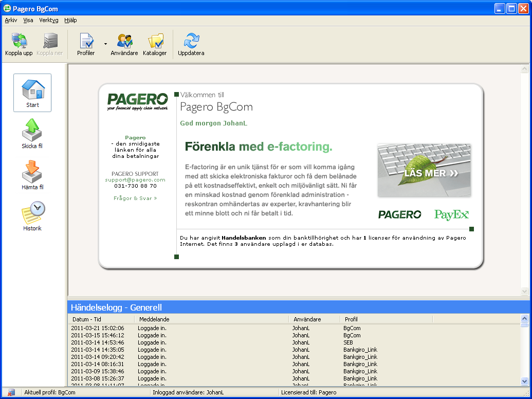Sort log by Datum - Tid column
Viewport: 532px width, 399px height.
click(x=101, y=319)
